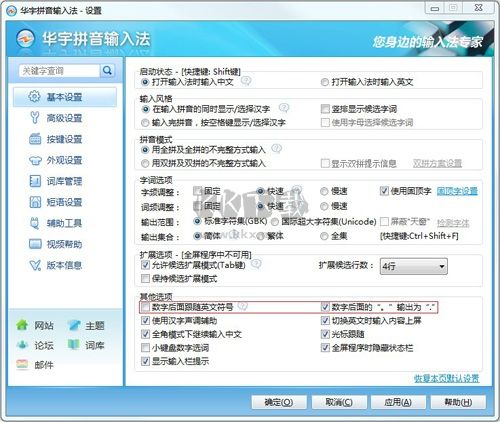Click the title bar application icon
Screen dimensions: 500x422
coord(11,10)
